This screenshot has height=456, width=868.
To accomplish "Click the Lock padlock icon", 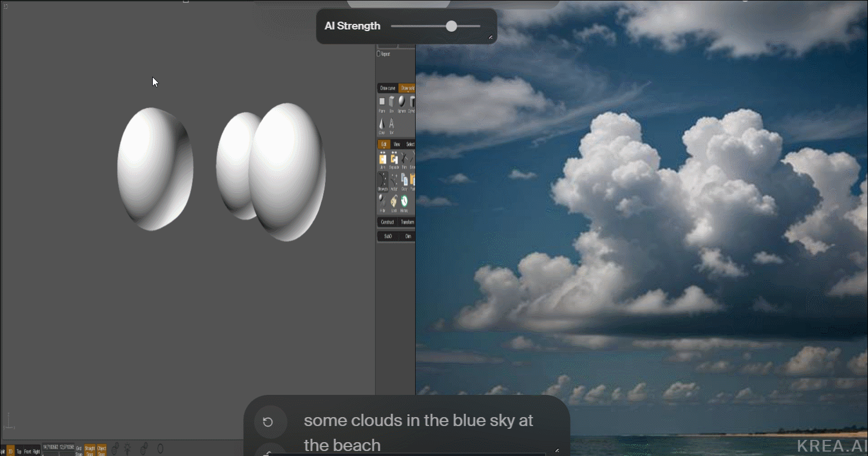I will pos(393,203).
